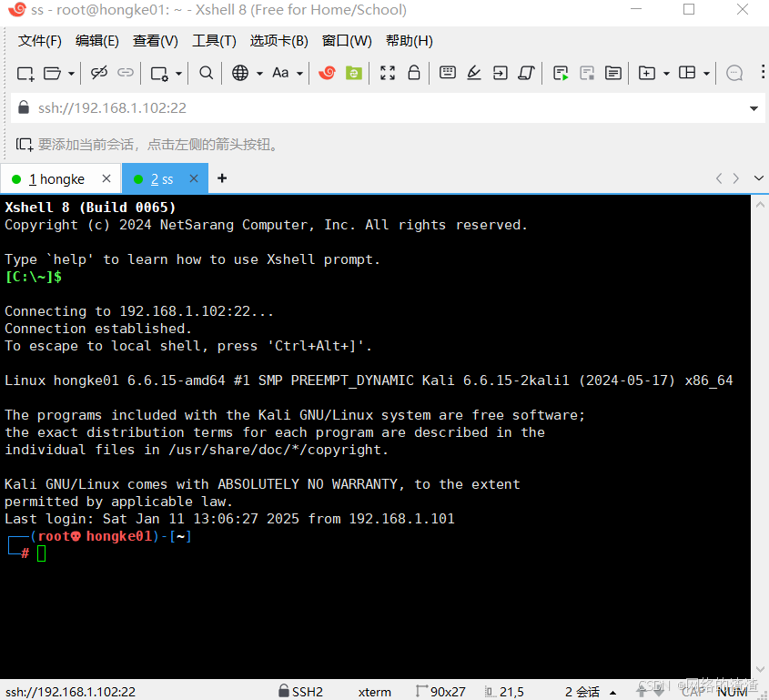Click the 21,5 cursor position indicator
769x700 pixels.
[505, 692]
